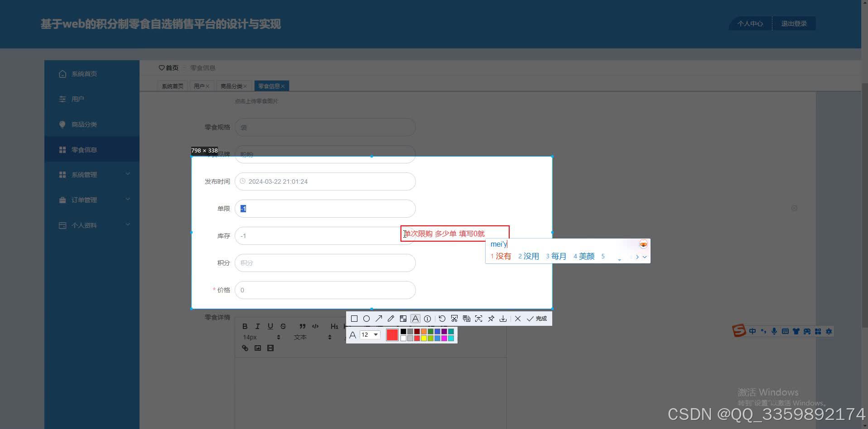The height and width of the screenshot is (429, 868).
Task: Insert image in the rich text editor
Action: pos(258,348)
